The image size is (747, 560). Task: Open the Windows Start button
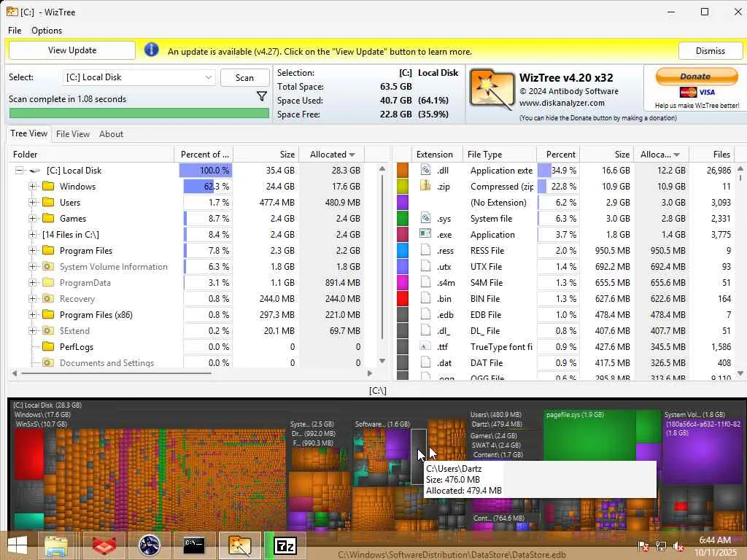coord(18,545)
